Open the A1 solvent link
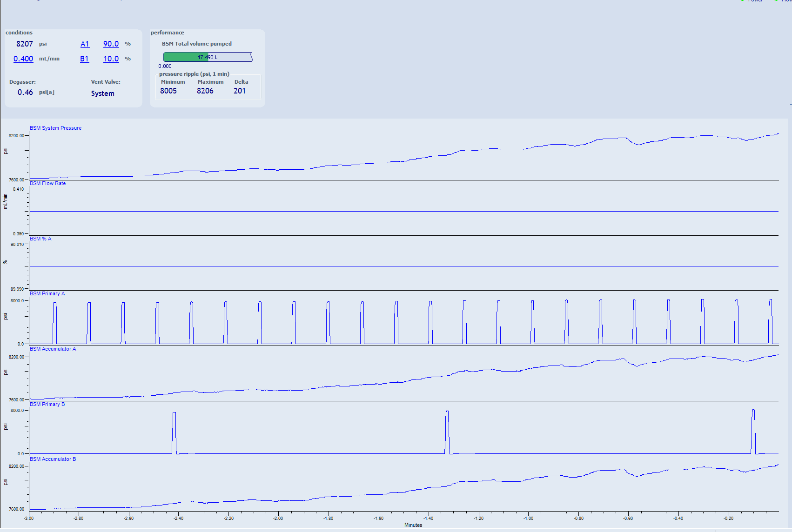Viewport: 792px width, 532px height. (x=85, y=44)
